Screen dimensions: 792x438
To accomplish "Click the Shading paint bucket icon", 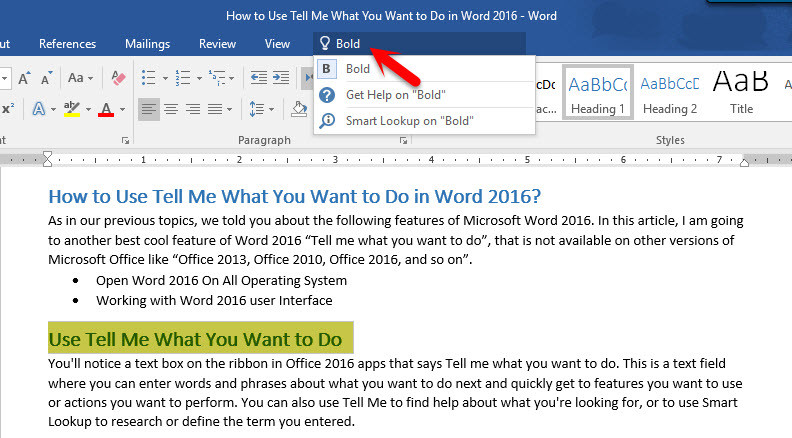I will (x=299, y=109).
